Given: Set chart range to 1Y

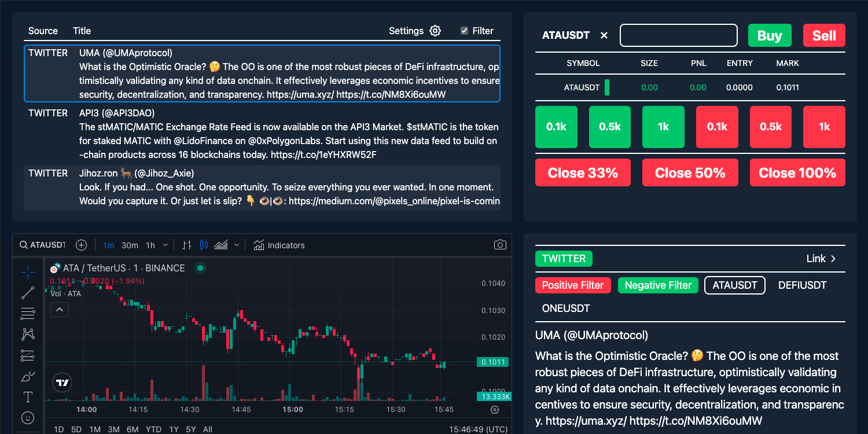Looking at the screenshot, I should pos(174,429).
